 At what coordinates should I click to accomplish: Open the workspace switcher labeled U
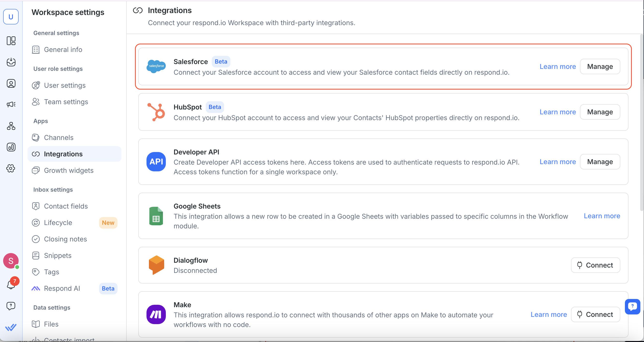11,17
